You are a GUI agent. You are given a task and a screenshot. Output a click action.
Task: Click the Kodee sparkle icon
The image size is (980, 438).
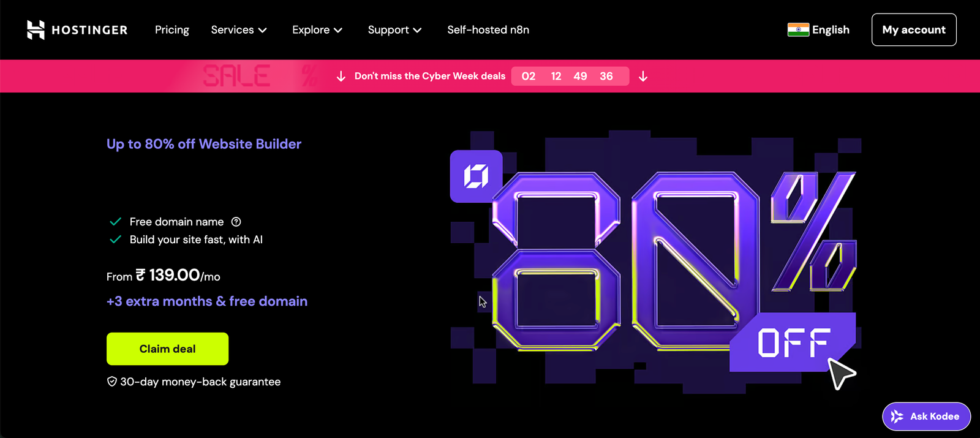coord(897,417)
